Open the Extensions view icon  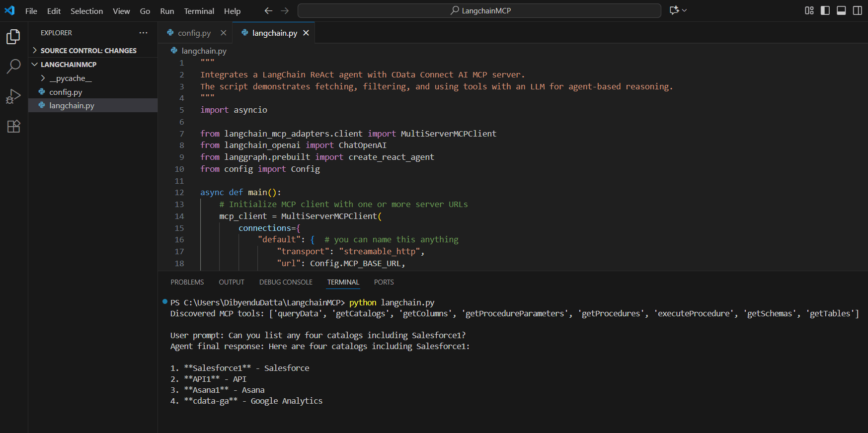click(13, 127)
